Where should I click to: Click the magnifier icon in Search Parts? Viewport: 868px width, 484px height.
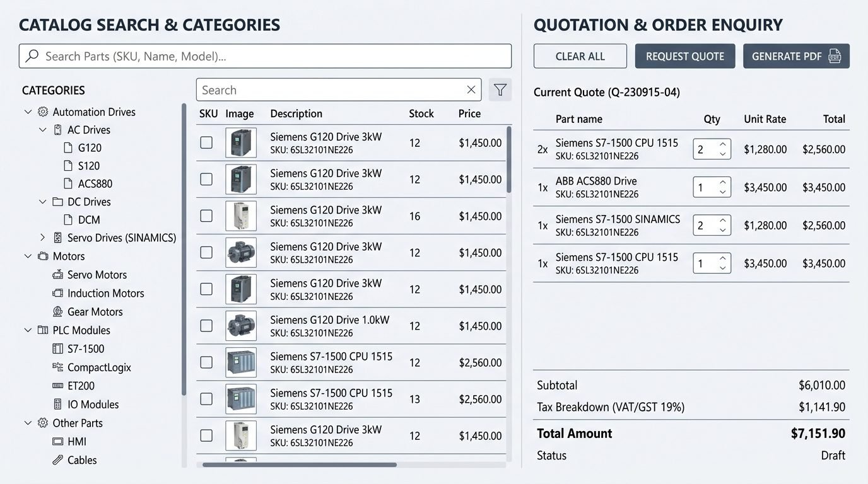pyautogui.click(x=32, y=56)
